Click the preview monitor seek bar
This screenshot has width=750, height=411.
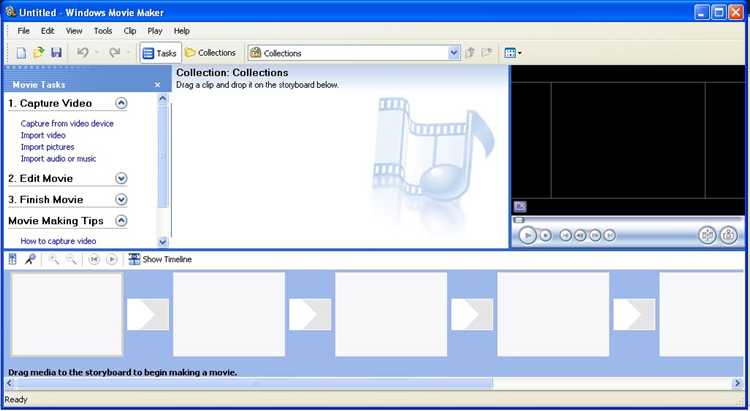[628, 220]
